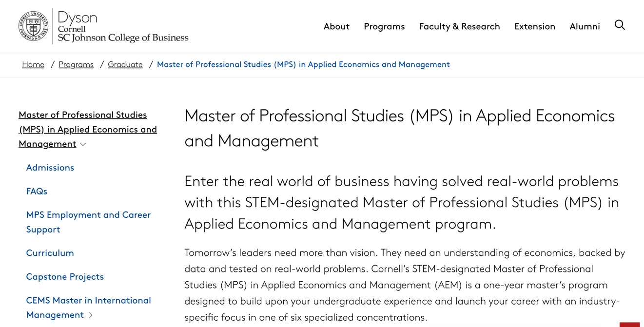Open the About menu
The width and height of the screenshot is (644, 327).
pyautogui.click(x=336, y=26)
